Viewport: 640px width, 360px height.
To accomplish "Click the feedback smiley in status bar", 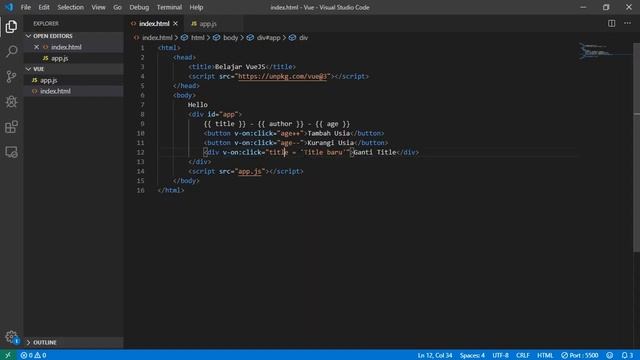I will click(609, 356).
